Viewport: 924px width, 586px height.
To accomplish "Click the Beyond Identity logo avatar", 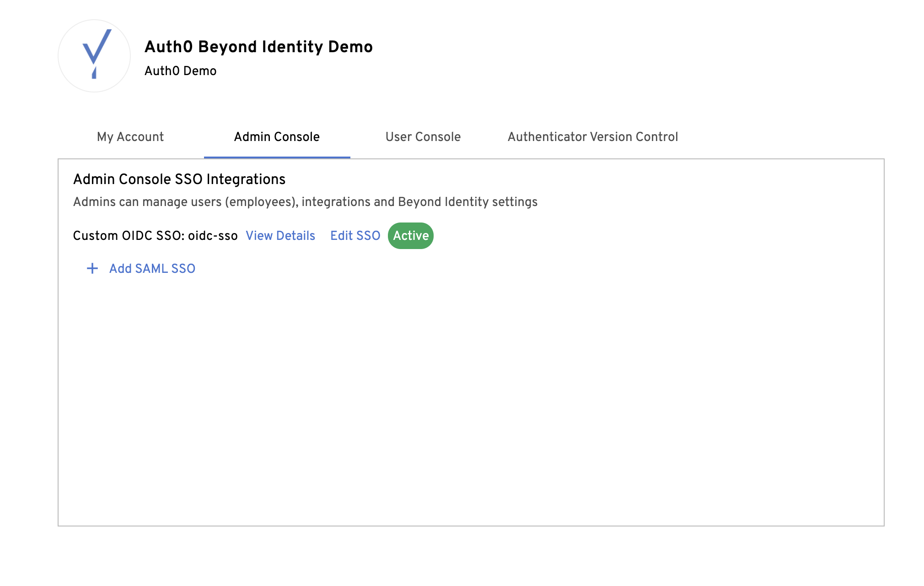I will coord(94,56).
